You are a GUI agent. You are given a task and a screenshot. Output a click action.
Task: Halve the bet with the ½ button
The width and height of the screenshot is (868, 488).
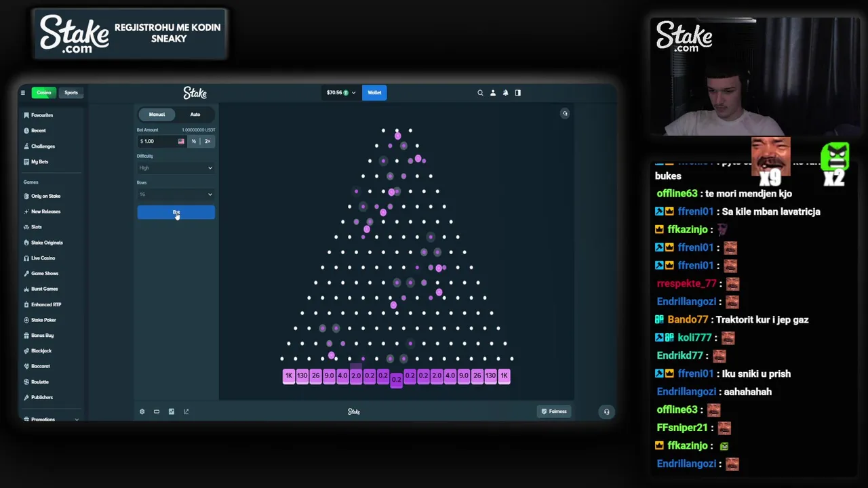194,141
